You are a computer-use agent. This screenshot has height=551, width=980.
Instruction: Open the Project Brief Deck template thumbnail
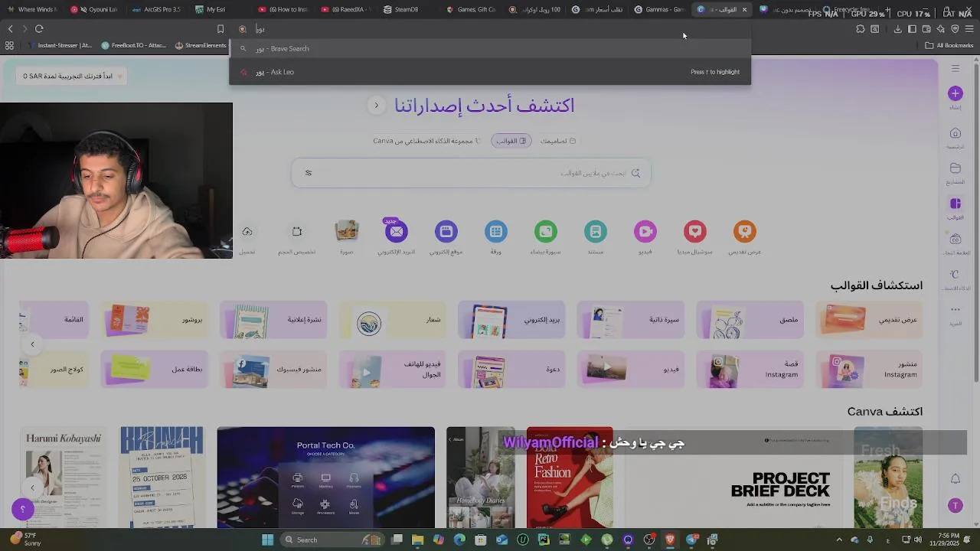coord(733,478)
